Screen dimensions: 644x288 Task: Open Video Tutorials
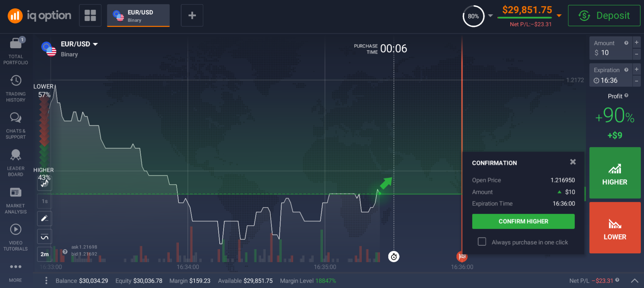[16, 237]
